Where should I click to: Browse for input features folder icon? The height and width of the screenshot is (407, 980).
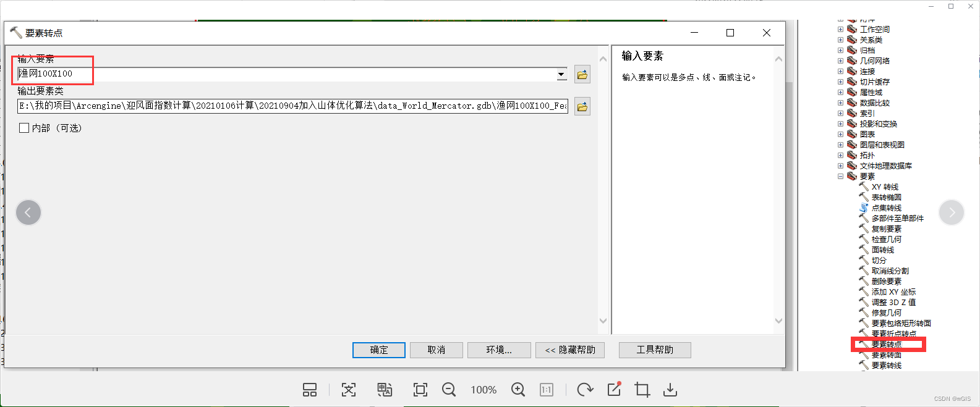tap(582, 75)
